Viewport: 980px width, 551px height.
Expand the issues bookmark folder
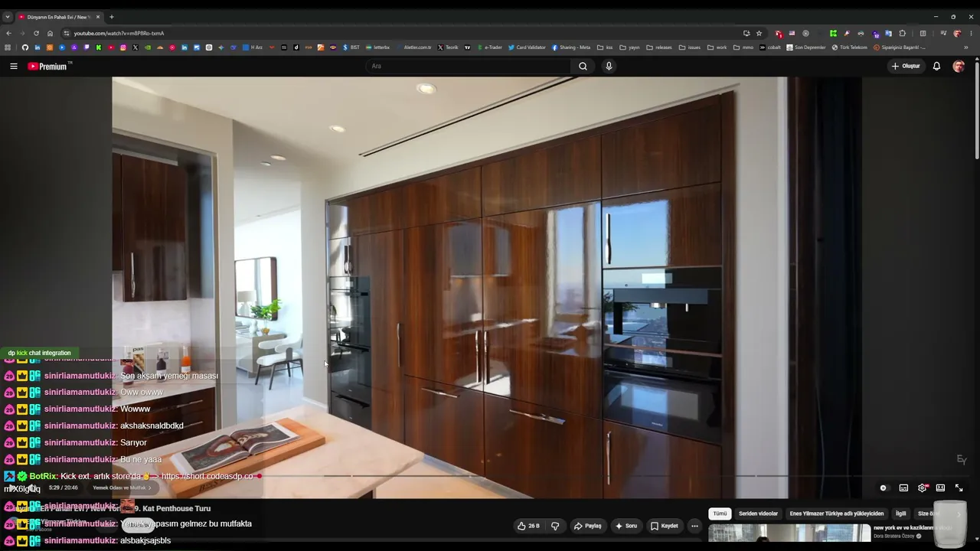pyautogui.click(x=689, y=47)
